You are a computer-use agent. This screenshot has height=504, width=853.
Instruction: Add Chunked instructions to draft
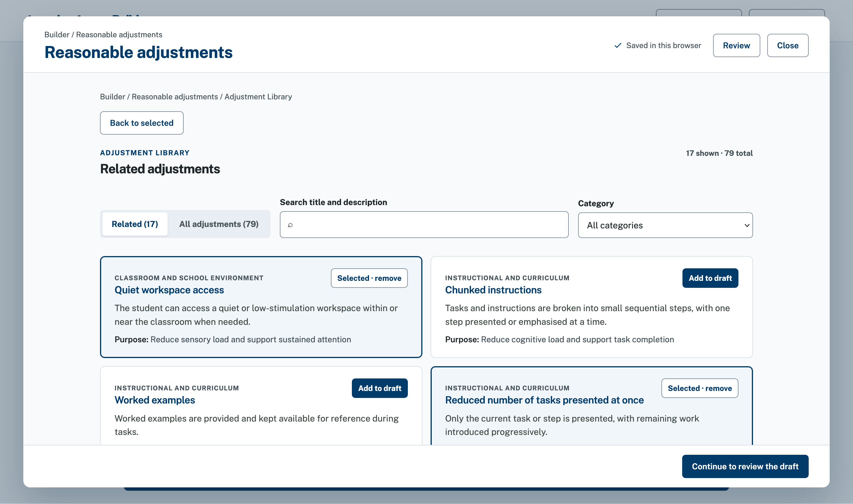[x=710, y=278]
